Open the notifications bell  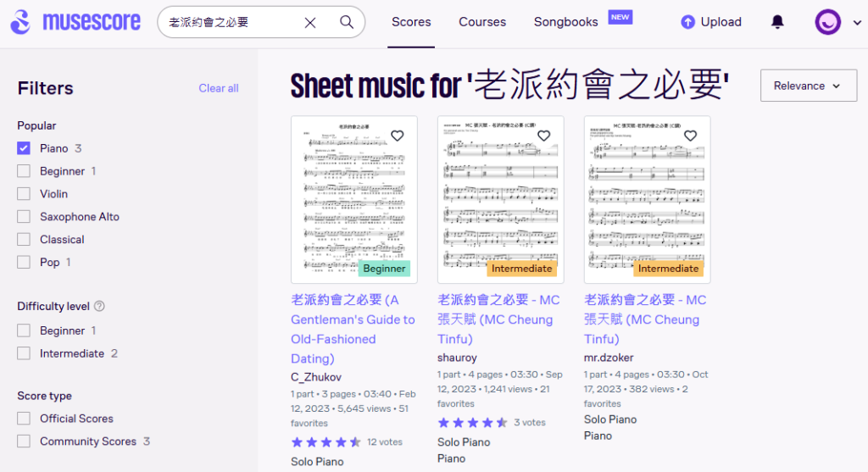pos(777,22)
